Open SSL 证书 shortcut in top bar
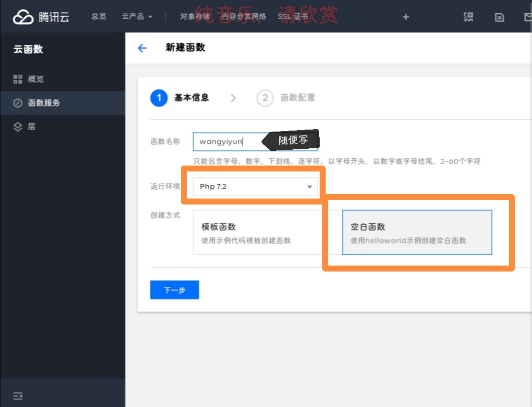532x407 pixels. [293, 16]
